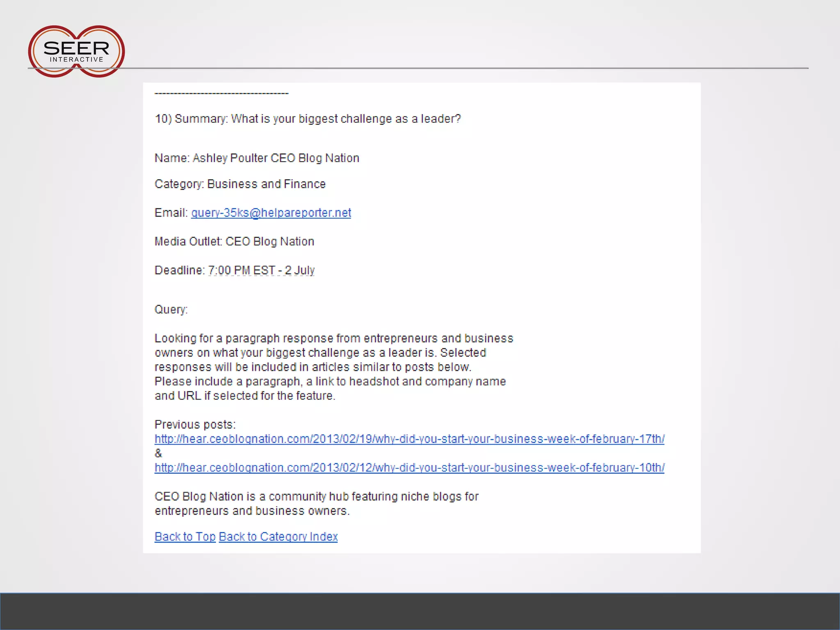Click the Back to Category Index link
Image resolution: width=840 pixels, height=630 pixels.
pyautogui.click(x=278, y=537)
